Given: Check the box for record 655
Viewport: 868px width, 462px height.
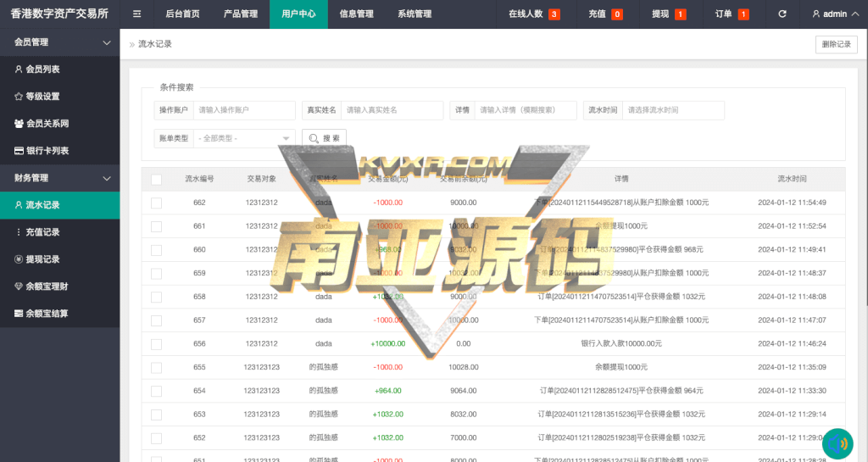Looking at the screenshot, I should [x=156, y=367].
